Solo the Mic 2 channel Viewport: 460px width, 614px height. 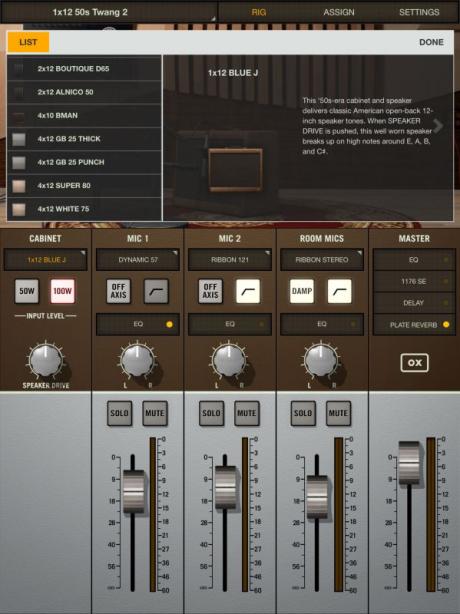pos(211,413)
